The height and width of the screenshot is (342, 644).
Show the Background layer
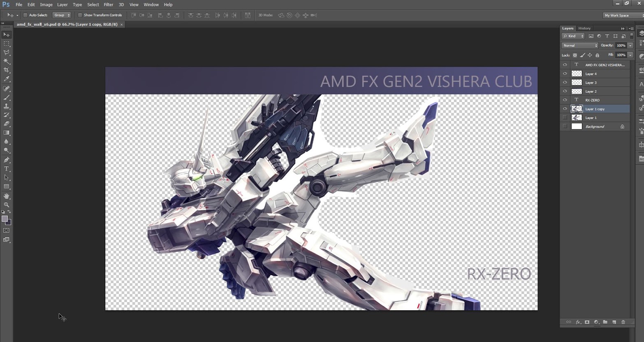(x=565, y=126)
